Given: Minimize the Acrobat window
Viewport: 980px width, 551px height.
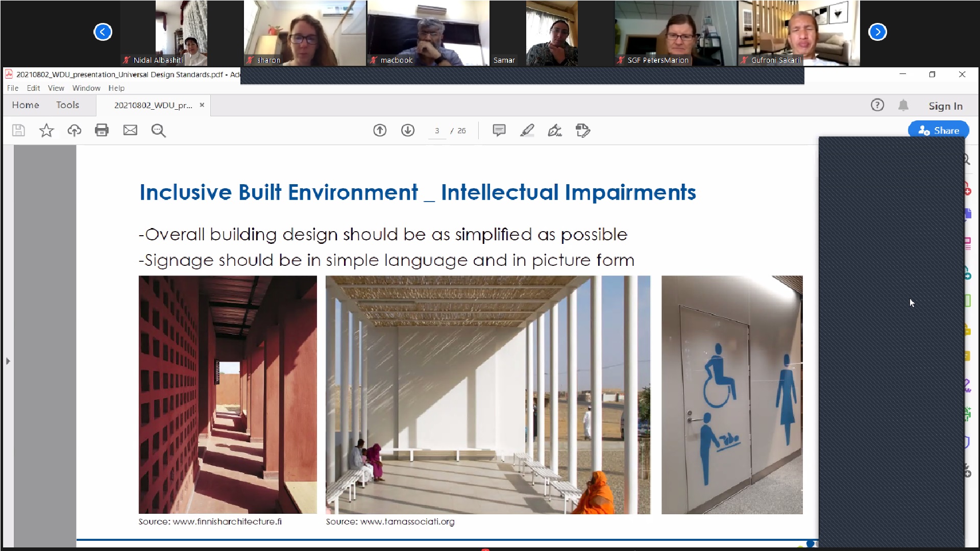Looking at the screenshot, I should click(902, 74).
